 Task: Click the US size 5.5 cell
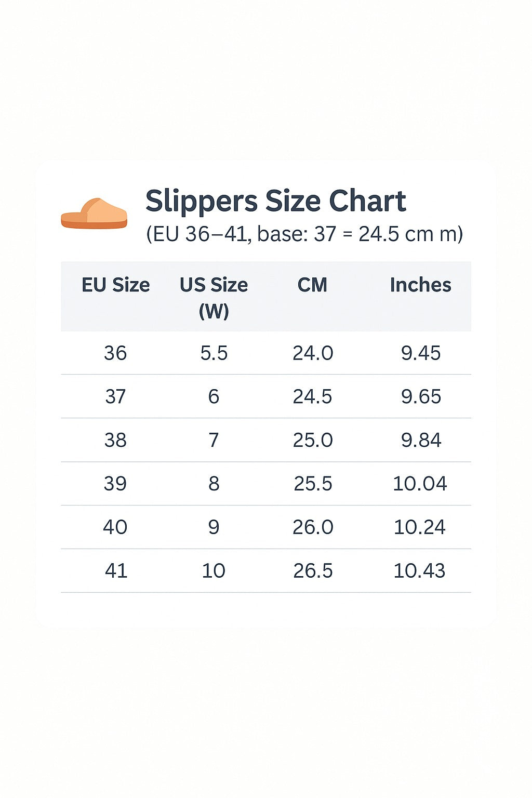coord(214,353)
